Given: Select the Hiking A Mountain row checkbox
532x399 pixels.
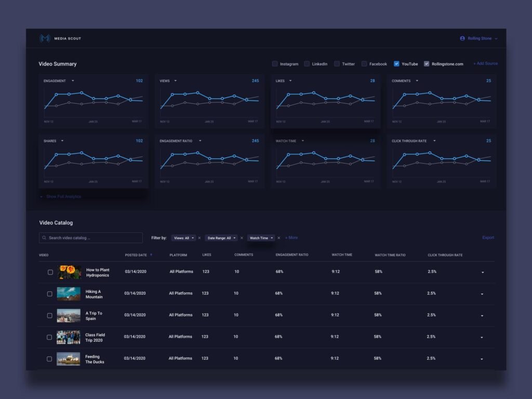Looking at the screenshot, I should (50, 294).
